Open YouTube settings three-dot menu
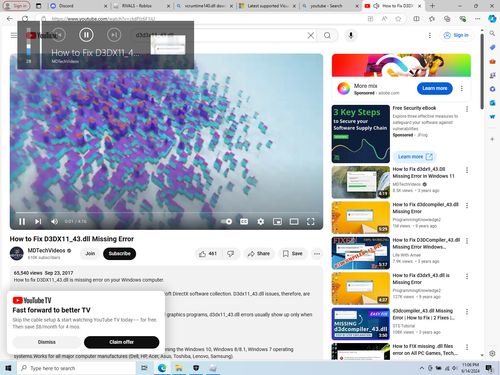The width and height of the screenshot is (500, 375). click(430, 35)
